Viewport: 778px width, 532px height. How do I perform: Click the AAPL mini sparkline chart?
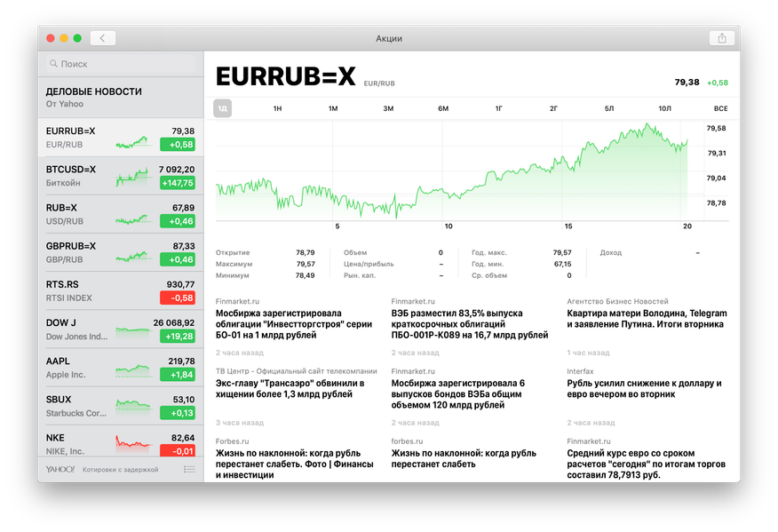132,370
